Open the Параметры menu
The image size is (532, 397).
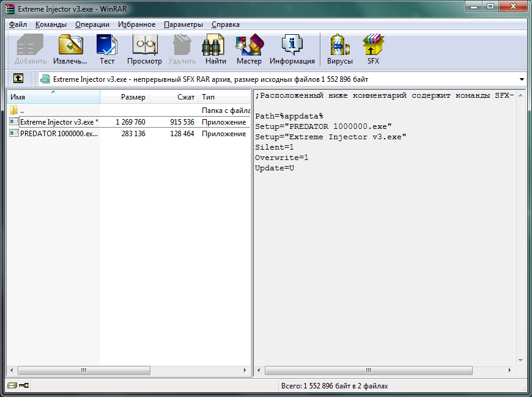[x=183, y=24]
